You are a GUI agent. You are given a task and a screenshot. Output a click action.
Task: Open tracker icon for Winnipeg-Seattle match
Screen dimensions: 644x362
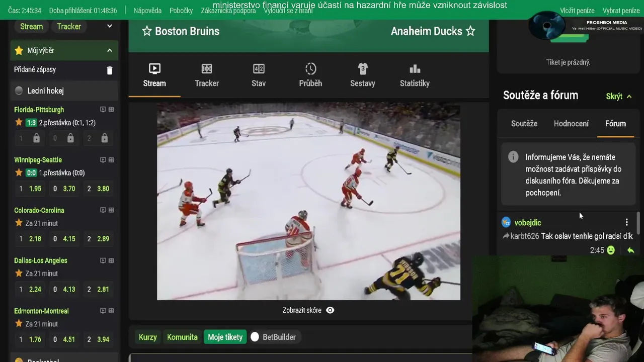111,160
